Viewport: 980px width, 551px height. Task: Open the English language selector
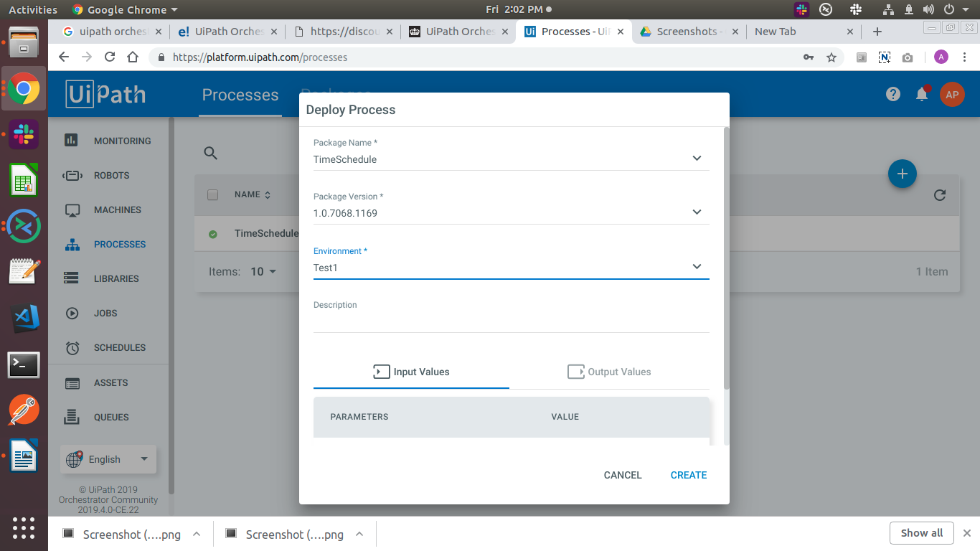pyautogui.click(x=108, y=459)
